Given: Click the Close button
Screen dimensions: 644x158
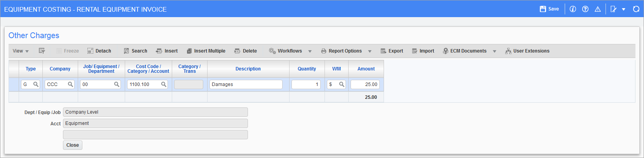Looking at the screenshot, I should click(73, 145).
